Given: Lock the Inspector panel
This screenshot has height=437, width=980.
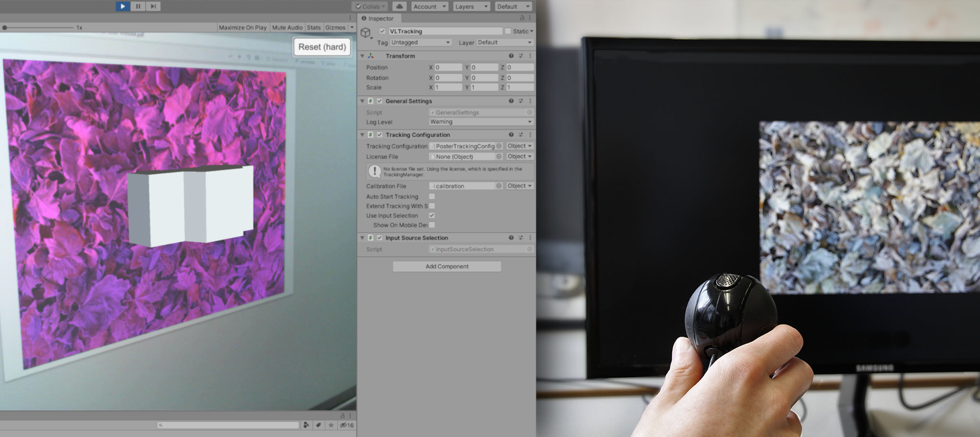Looking at the screenshot, I should point(522,18).
